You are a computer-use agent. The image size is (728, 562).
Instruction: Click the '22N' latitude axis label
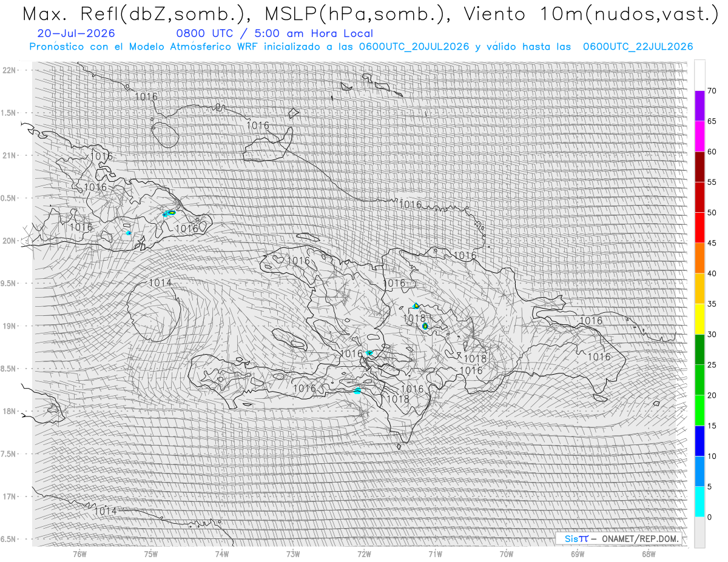[10, 70]
